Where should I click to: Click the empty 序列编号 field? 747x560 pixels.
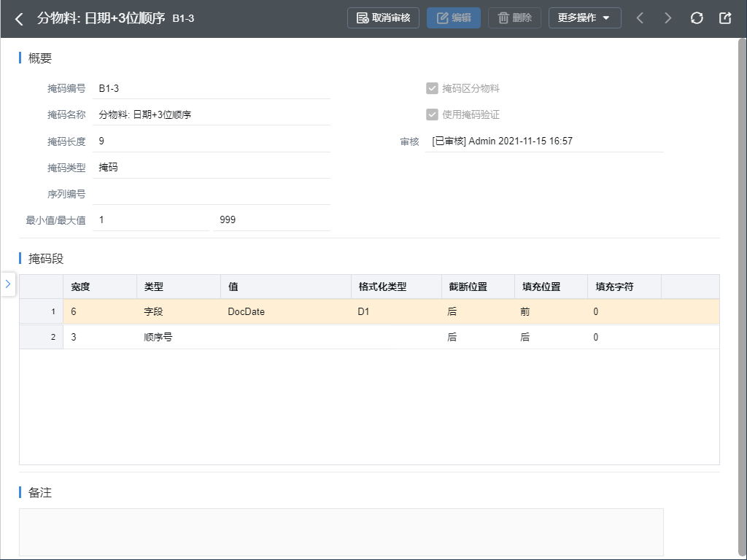(212, 194)
